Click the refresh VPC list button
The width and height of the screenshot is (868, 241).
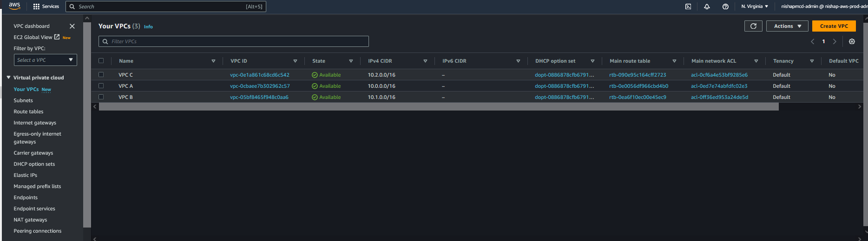pos(753,26)
